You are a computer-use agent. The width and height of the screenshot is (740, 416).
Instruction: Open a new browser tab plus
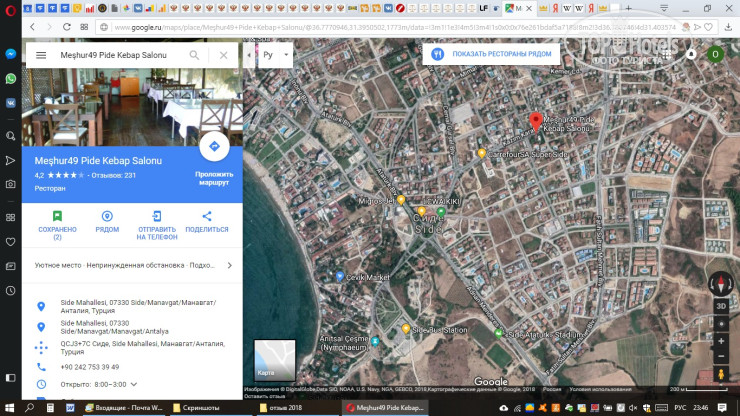pyautogui.click(x=629, y=8)
